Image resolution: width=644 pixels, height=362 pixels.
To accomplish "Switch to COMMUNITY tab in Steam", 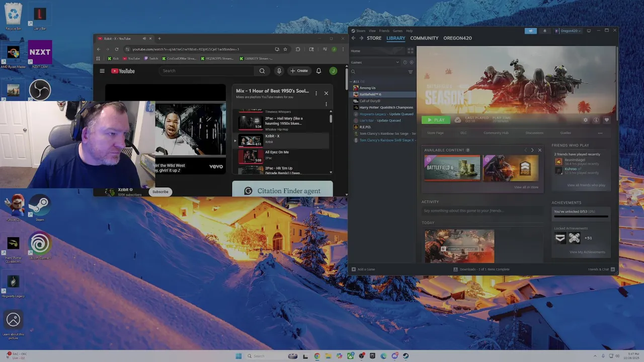I will (424, 38).
